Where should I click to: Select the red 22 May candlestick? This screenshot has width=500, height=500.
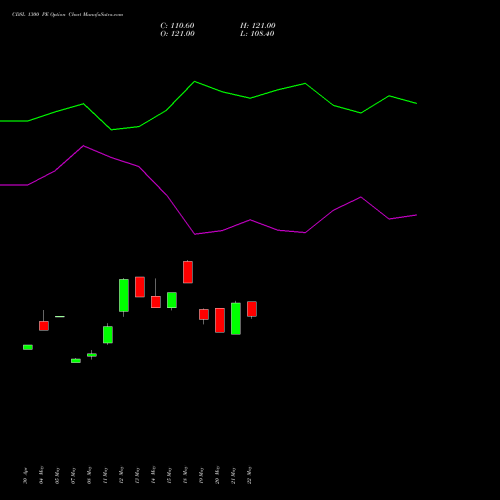tap(252, 309)
